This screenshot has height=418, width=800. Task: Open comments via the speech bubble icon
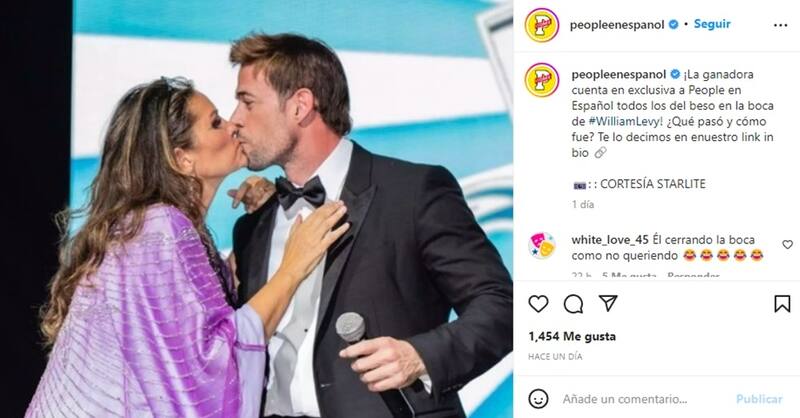(x=573, y=304)
